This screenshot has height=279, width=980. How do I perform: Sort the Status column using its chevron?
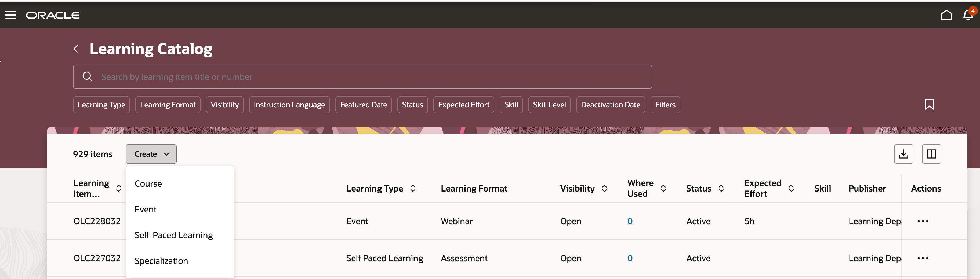tap(721, 188)
